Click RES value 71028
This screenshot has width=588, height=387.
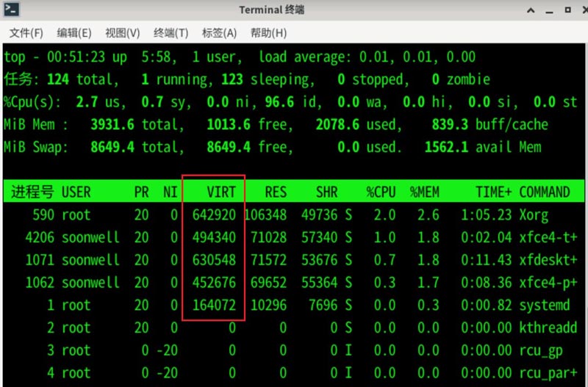click(268, 237)
